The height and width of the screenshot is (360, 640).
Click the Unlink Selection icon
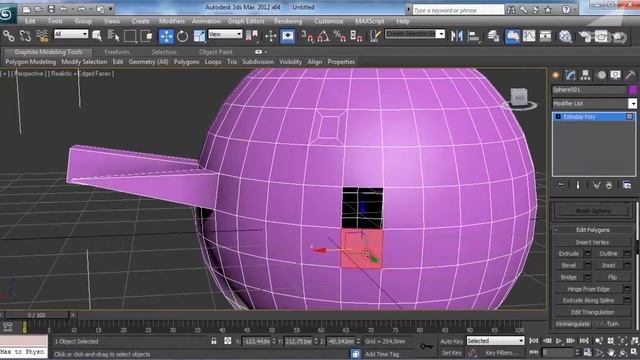(25, 36)
